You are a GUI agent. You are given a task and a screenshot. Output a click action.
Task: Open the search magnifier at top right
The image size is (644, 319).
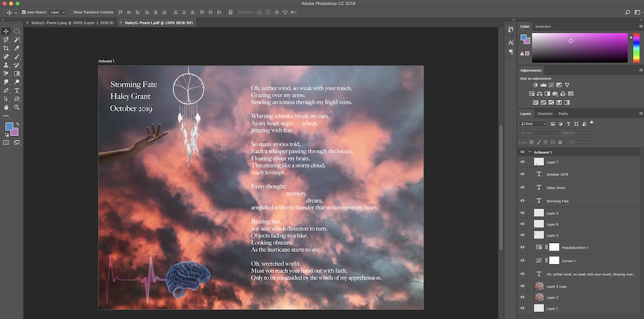pos(627,12)
